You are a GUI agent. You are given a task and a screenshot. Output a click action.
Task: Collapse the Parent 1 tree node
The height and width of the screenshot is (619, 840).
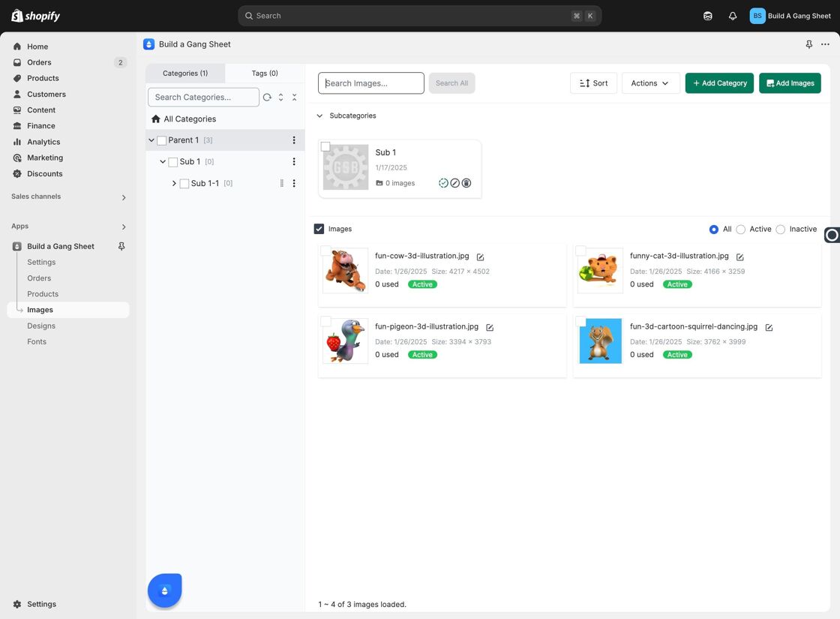151,140
